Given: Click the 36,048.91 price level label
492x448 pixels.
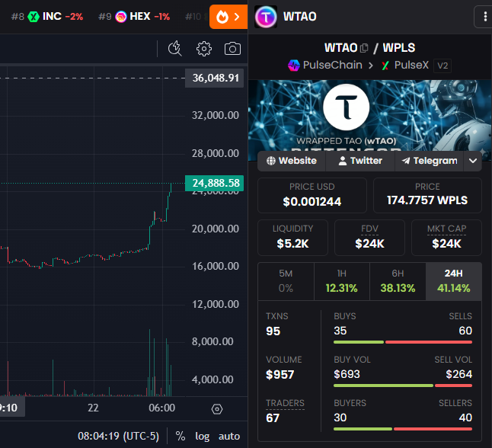Looking at the screenshot, I should (214, 78).
